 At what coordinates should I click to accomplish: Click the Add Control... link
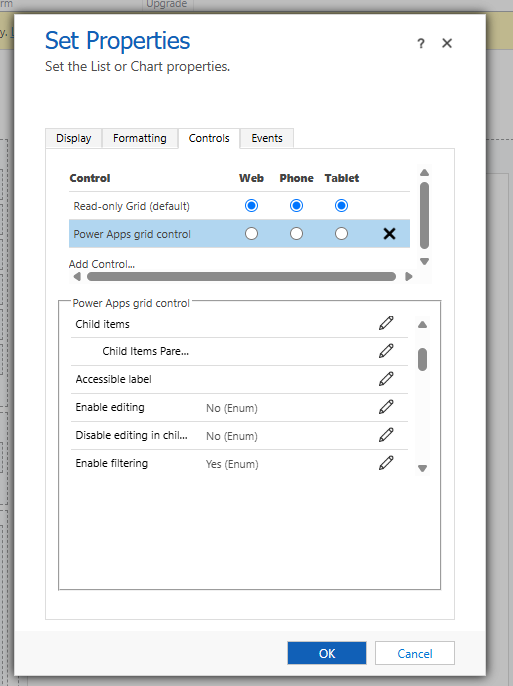click(101, 264)
